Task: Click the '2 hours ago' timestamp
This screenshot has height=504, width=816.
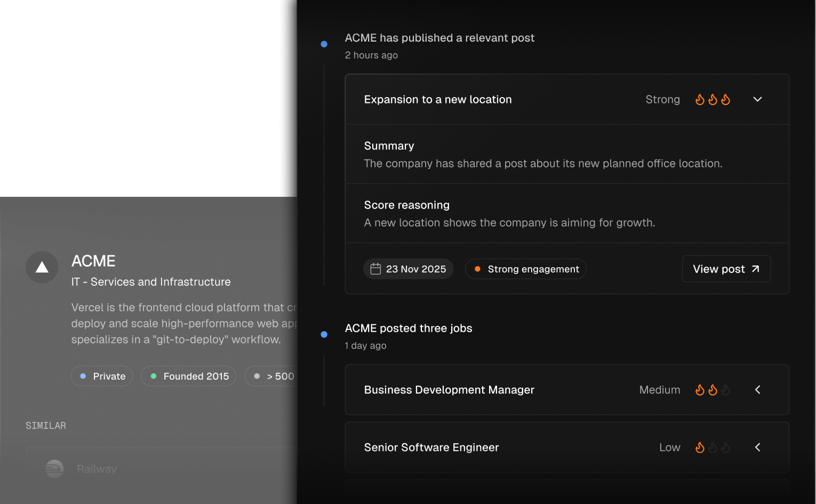Action: 371,55
